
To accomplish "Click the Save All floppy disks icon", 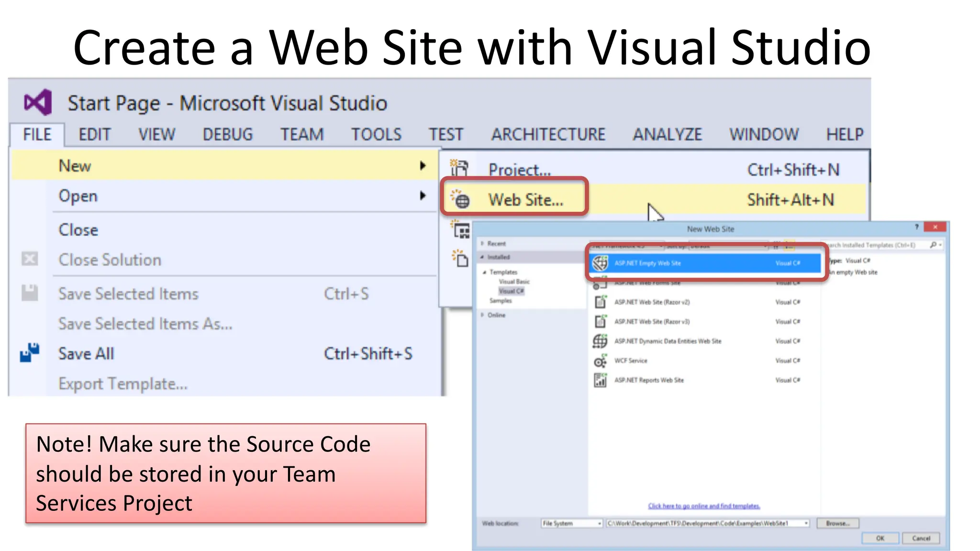I will [x=30, y=353].
